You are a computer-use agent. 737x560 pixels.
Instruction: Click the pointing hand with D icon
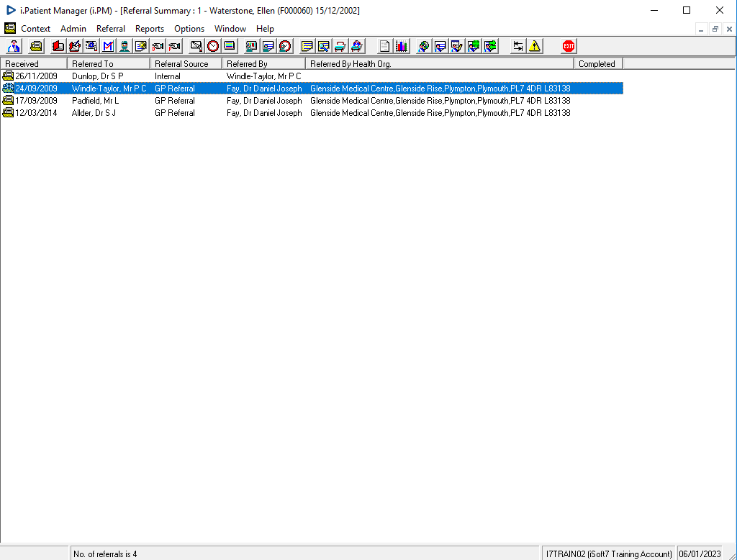coord(158,46)
